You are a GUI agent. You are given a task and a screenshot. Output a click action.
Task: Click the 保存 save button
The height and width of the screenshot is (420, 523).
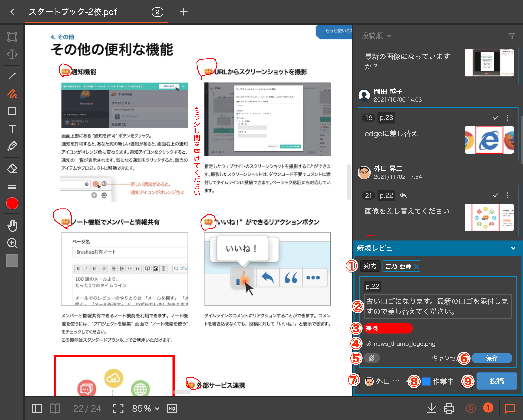coord(492,358)
